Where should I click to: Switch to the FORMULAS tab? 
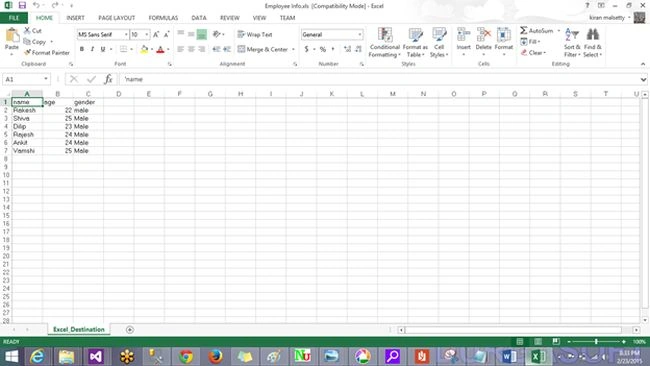pos(163,18)
